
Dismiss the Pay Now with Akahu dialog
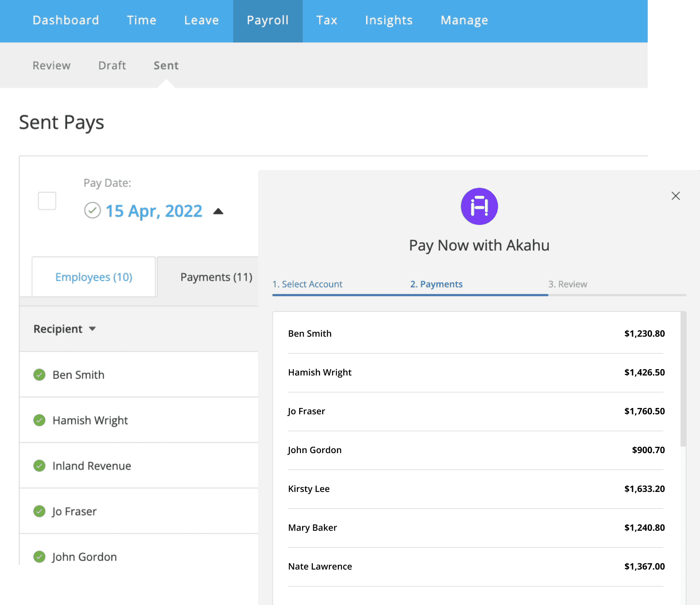tap(676, 196)
